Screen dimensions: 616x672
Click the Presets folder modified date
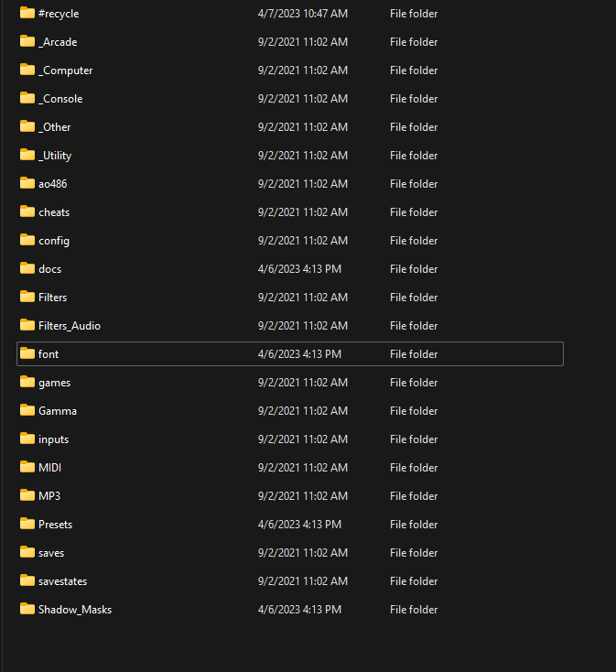pyautogui.click(x=299, y=525)
